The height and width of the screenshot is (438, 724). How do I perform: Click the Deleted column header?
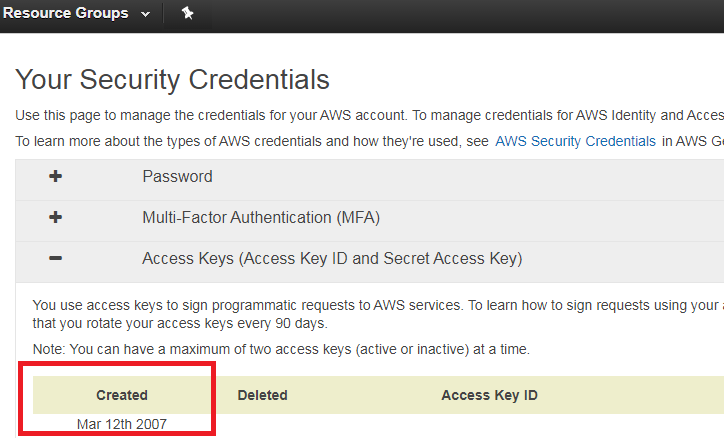tap(262, 395)
